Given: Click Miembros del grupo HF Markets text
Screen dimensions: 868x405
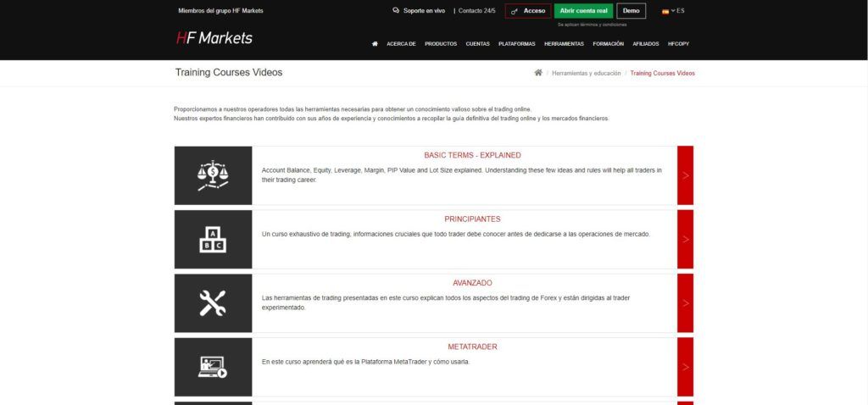Looking at the screenshot, I should pos(221,10).
